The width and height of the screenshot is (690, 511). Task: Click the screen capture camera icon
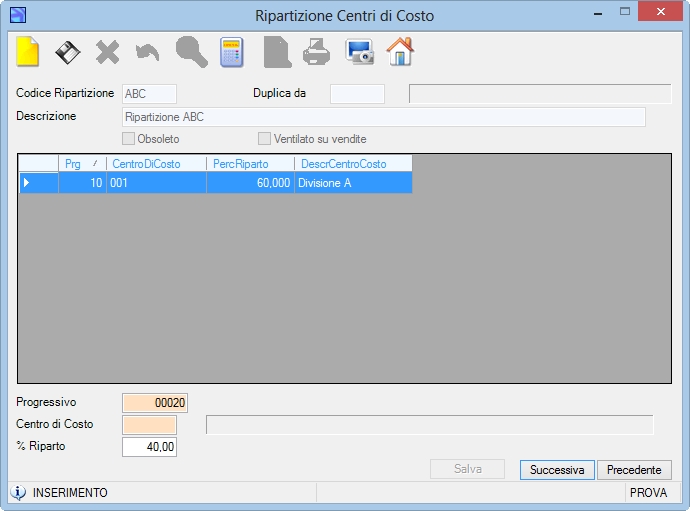[360, 52]
